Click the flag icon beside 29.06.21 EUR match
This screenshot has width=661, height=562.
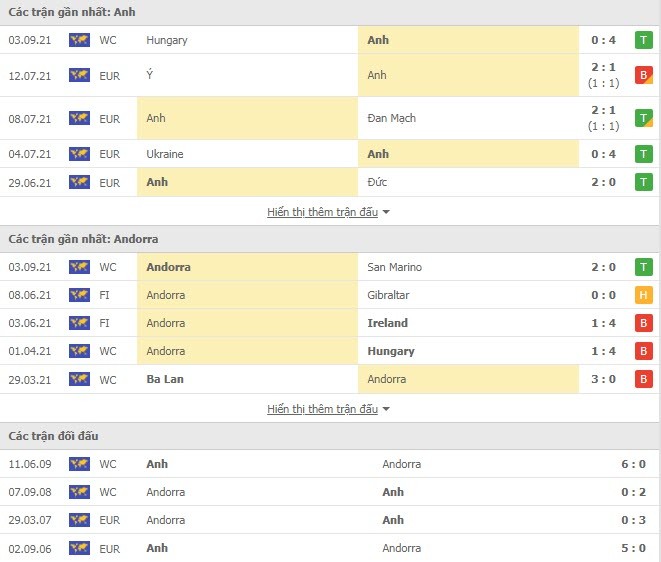tap(79, 182)
